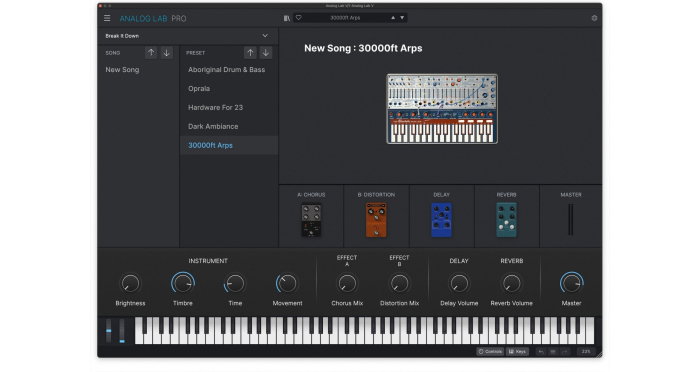Select the Oprala preset

point(199,88)
